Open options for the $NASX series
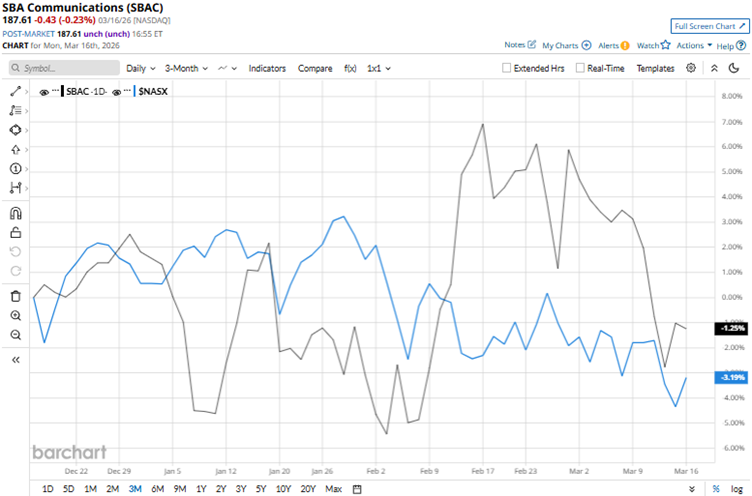 click(127, 90)
